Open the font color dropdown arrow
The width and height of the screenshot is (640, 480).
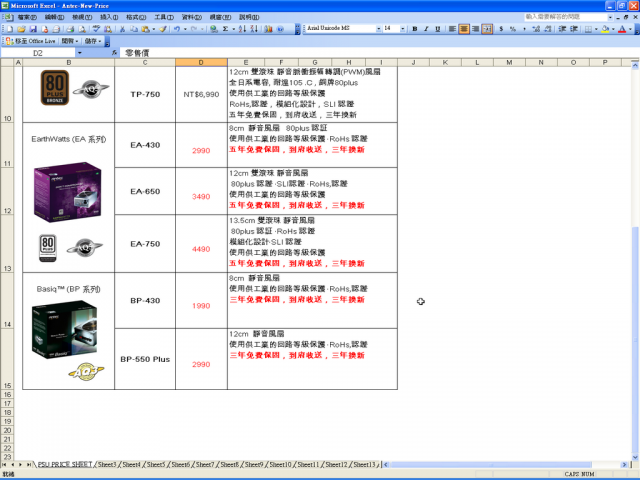[630, 29]
